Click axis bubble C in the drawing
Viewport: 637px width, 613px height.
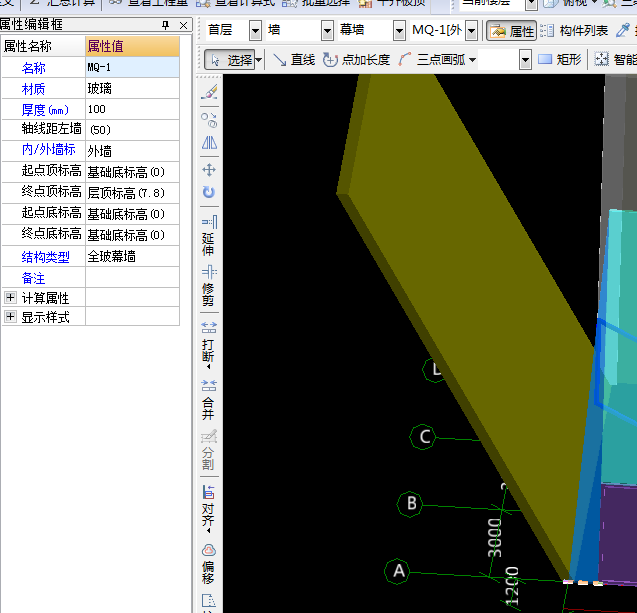(x=423, y=437)
